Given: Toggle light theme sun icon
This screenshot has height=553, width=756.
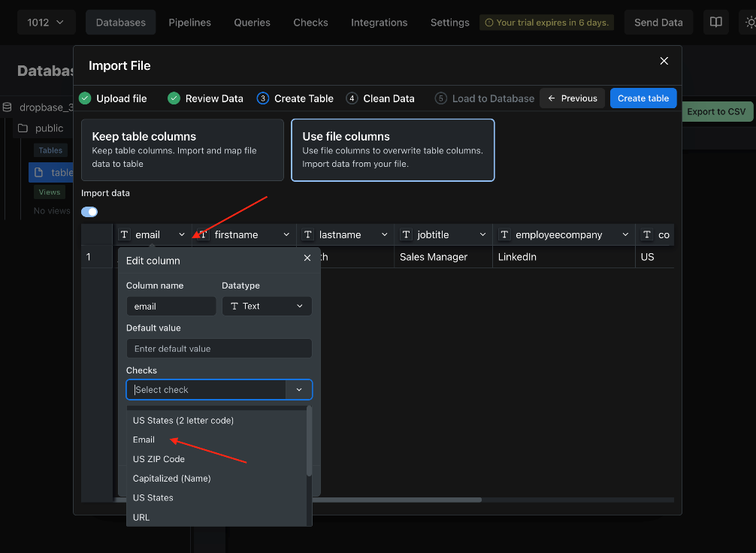Looking at the screenshot, I should [749, 23].
